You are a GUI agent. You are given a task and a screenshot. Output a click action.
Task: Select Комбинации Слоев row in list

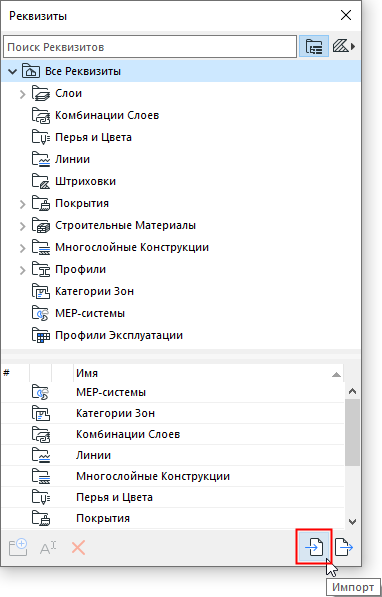pos(173,434)
